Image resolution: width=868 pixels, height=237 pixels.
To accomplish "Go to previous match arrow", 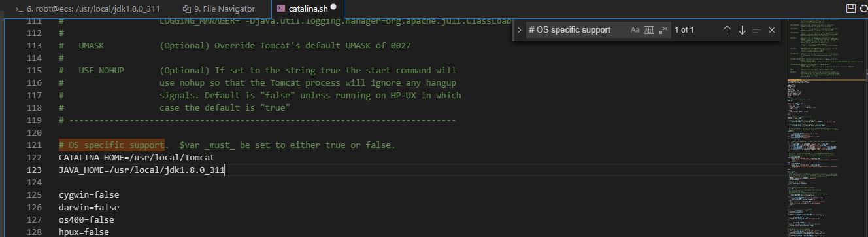I will pos(726,30).
